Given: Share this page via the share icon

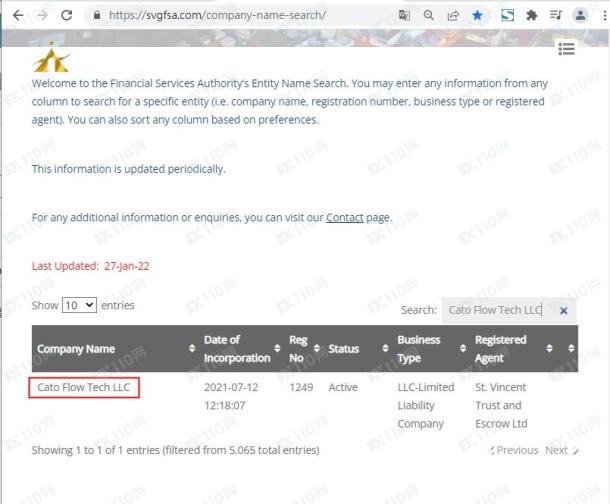Looking at the screenshot, I should (453, 15).
